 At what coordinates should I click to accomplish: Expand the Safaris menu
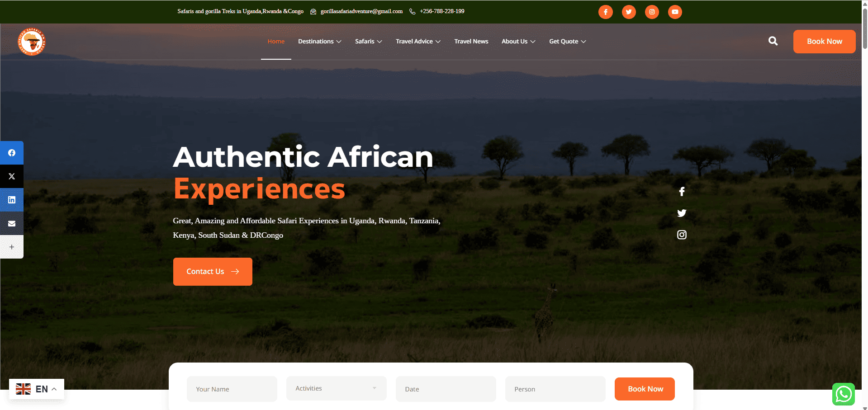pos(369,41)
